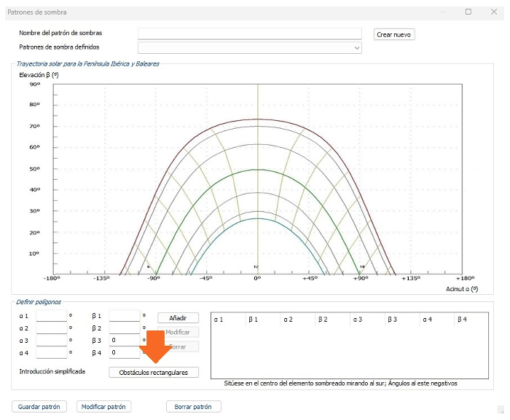510x420 pixels.
Task: Click into the α 4 input field
Action: [51, 353]
